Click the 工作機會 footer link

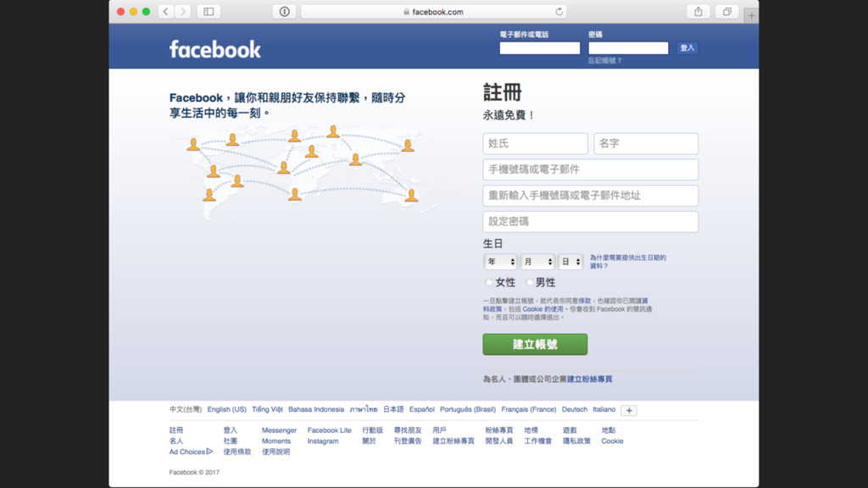tap(538, 441)
